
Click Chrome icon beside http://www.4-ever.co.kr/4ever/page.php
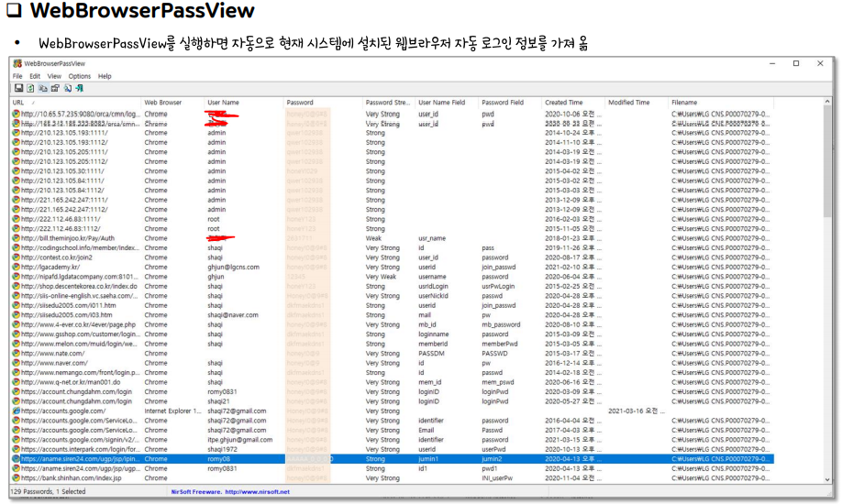tap(17, 324)
